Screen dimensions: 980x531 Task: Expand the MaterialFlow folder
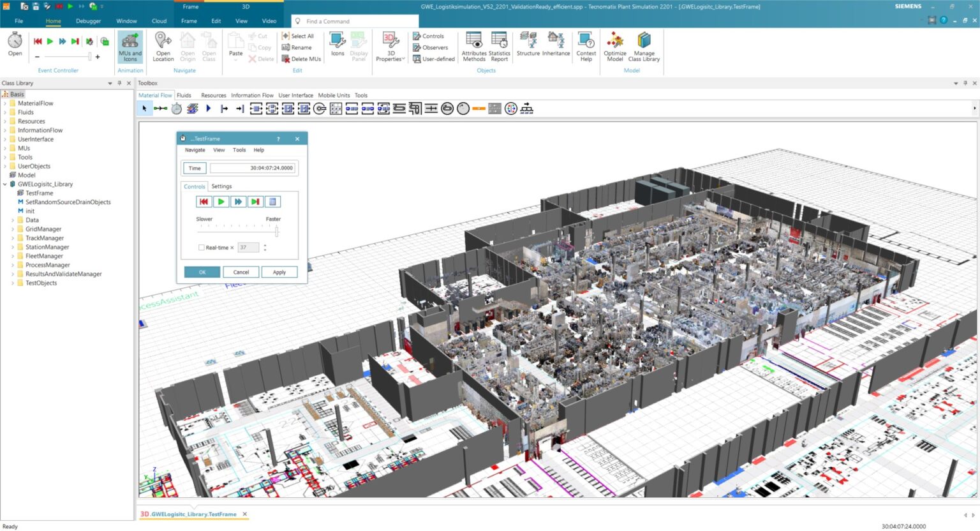coord(5,103)
